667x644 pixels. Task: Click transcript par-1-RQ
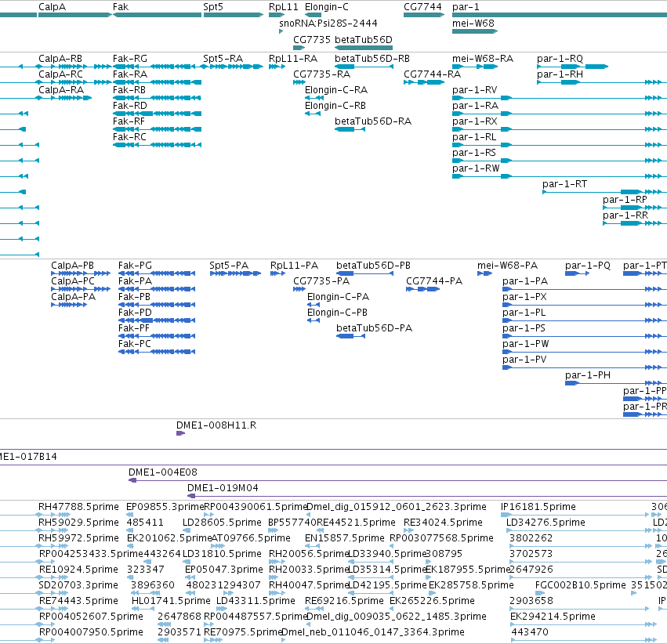tap(573, 67)
